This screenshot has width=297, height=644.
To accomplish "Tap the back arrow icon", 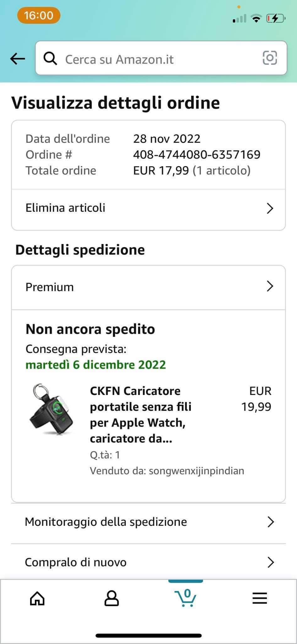I will coord(18,58).
